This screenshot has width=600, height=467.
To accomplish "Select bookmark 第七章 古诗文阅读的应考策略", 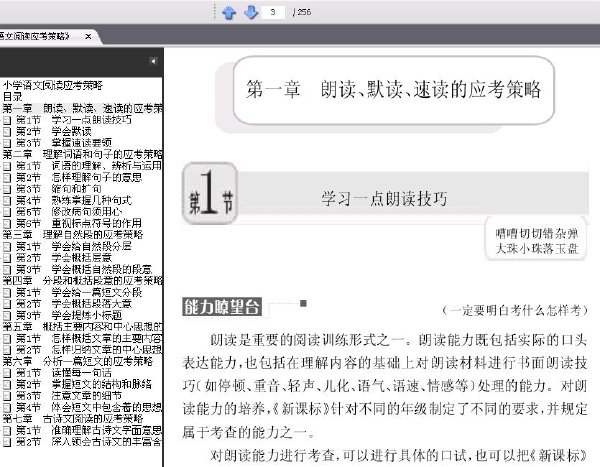I will point(73,419).
